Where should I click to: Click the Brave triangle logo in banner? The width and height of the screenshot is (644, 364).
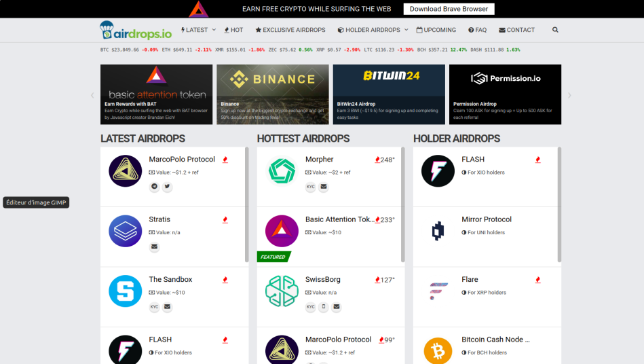(x=199, y=9)
